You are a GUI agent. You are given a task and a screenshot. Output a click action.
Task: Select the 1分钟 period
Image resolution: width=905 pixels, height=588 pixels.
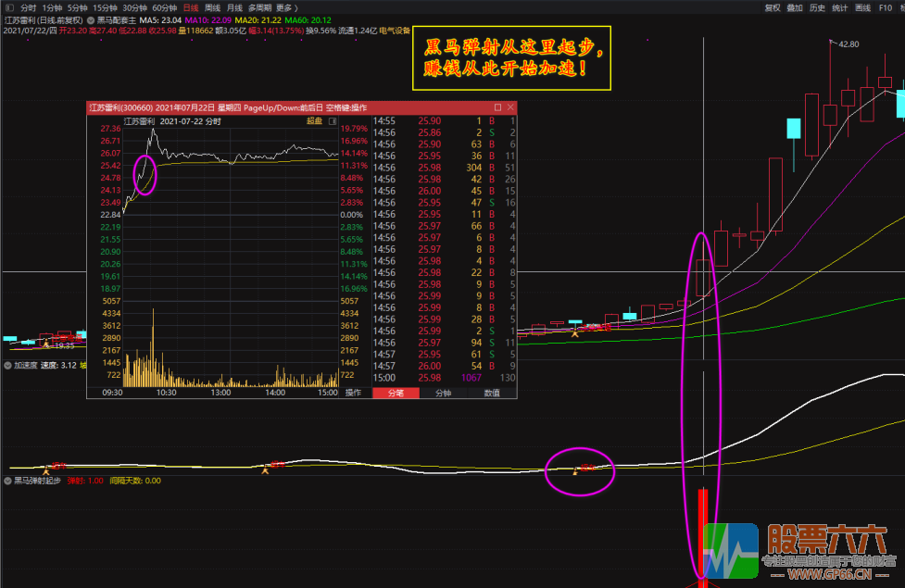[x=52, y=8]
